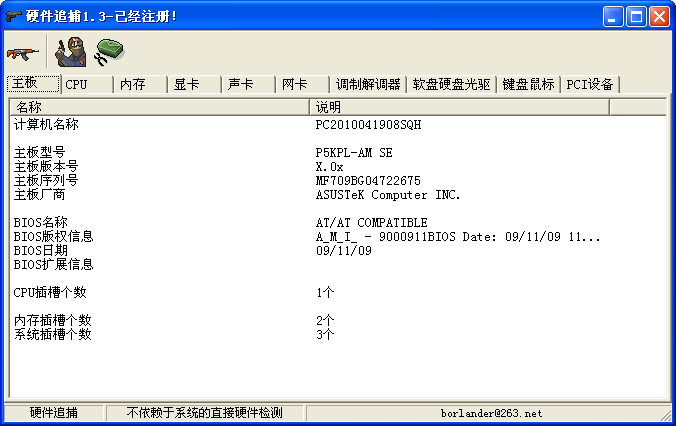676x426 pixels.
Task: Click borlander@263.net in the status bar
Action: click(x=491, y=413)
